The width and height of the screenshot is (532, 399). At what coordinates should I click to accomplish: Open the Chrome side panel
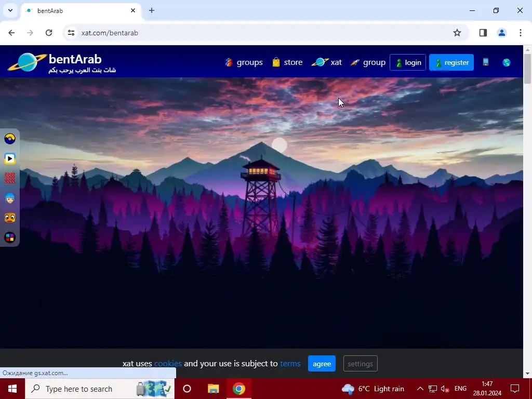tap(483, 33)
